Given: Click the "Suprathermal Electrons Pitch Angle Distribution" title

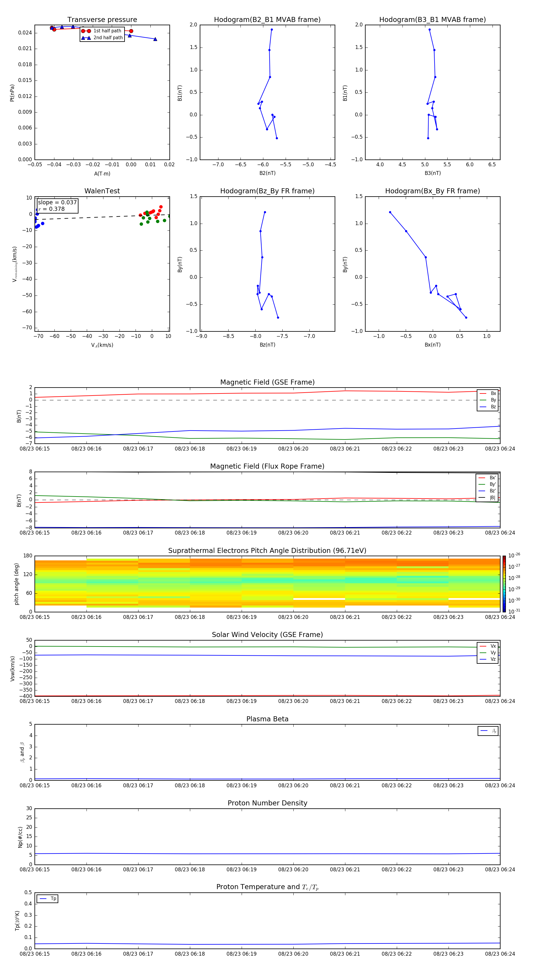Looking at the screenshot, I should pos(267,551).
